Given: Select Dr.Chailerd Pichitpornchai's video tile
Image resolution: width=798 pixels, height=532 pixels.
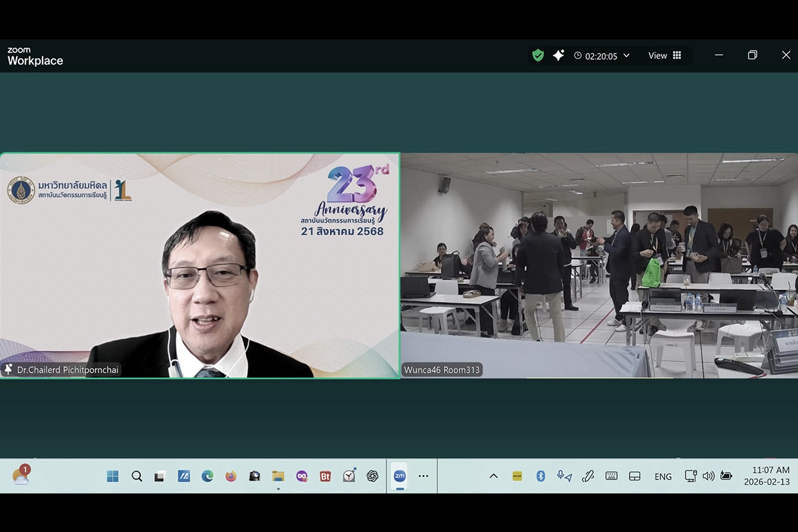Looking at the screenshot, I should point(199,266).
